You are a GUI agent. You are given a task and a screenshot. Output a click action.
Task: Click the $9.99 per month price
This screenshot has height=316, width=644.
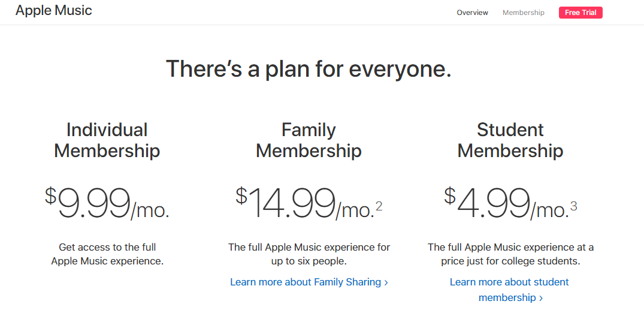coord(107,203)
